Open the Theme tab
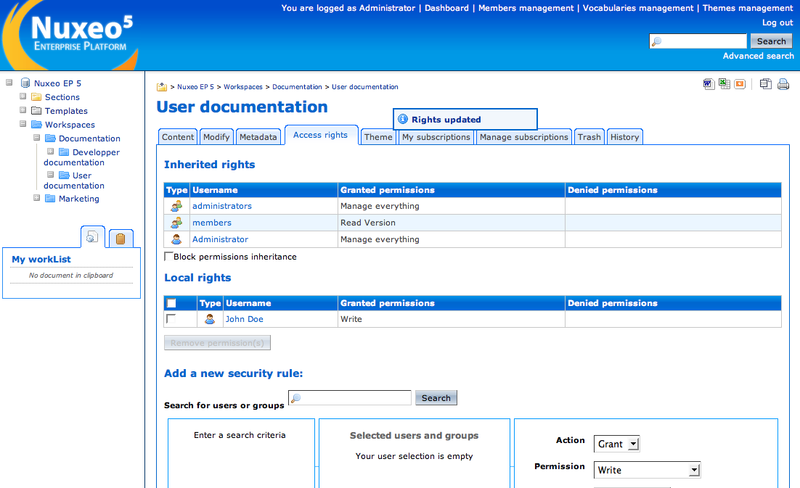Screen dimensions: 800x488 click(378, 137)
